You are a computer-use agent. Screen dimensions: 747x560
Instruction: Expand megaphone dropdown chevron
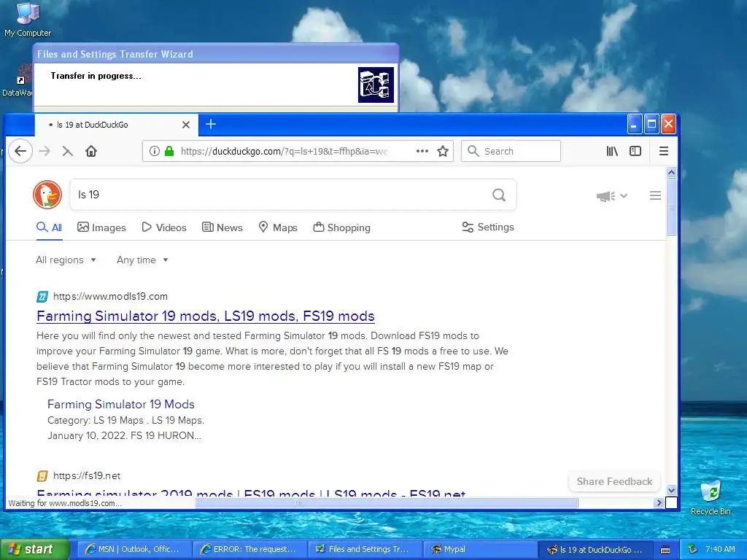[624, 195]
